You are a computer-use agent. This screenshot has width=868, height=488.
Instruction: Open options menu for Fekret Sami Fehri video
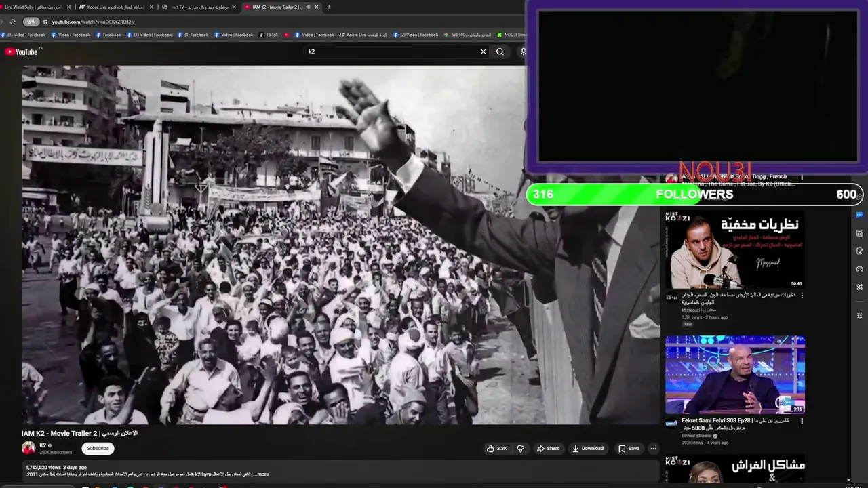[802, 421]
